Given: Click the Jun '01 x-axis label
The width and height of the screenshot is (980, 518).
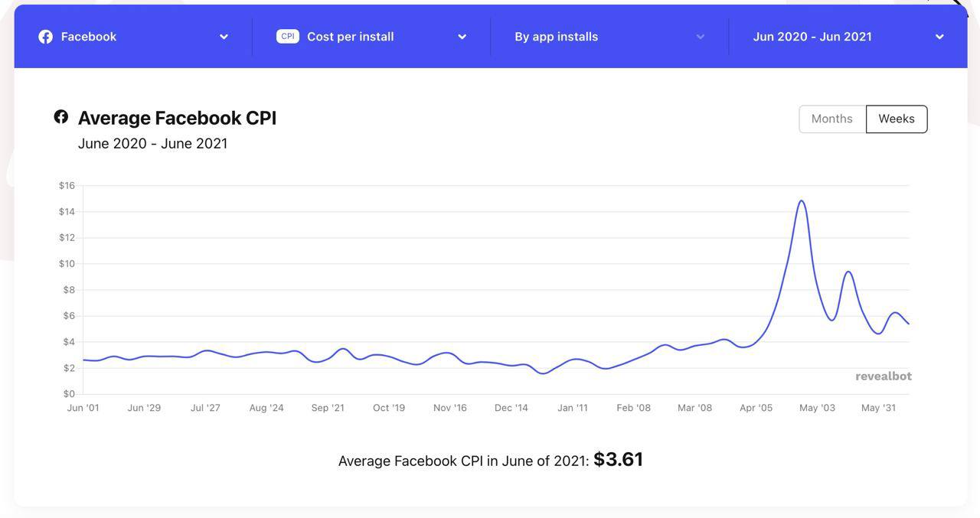Looking at the screenshot, I should [83, 408].
